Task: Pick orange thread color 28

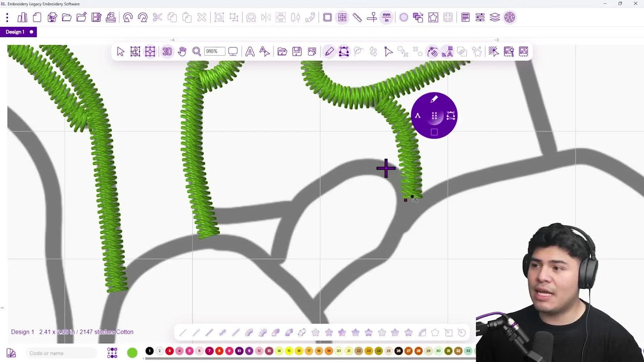Action: (418, 351)
